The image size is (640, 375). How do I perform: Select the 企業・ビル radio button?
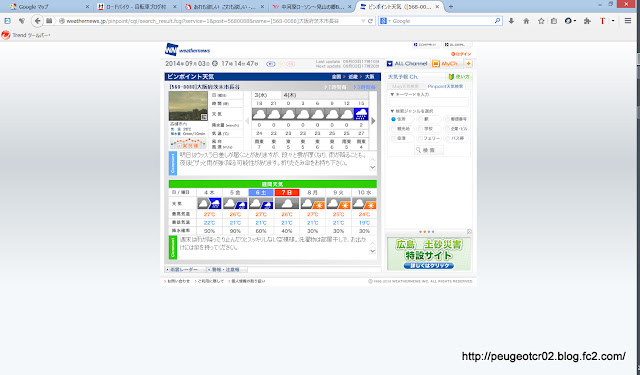pyautogui.click(x=447, y=129)
